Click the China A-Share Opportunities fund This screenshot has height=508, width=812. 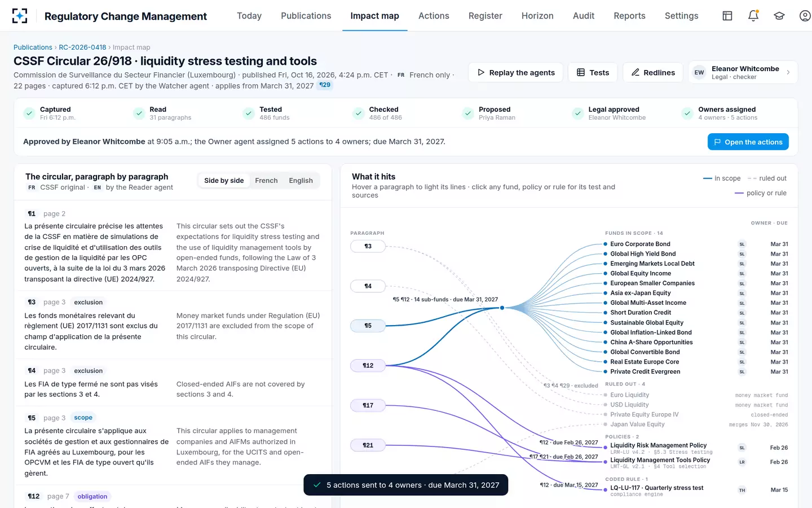651,343
